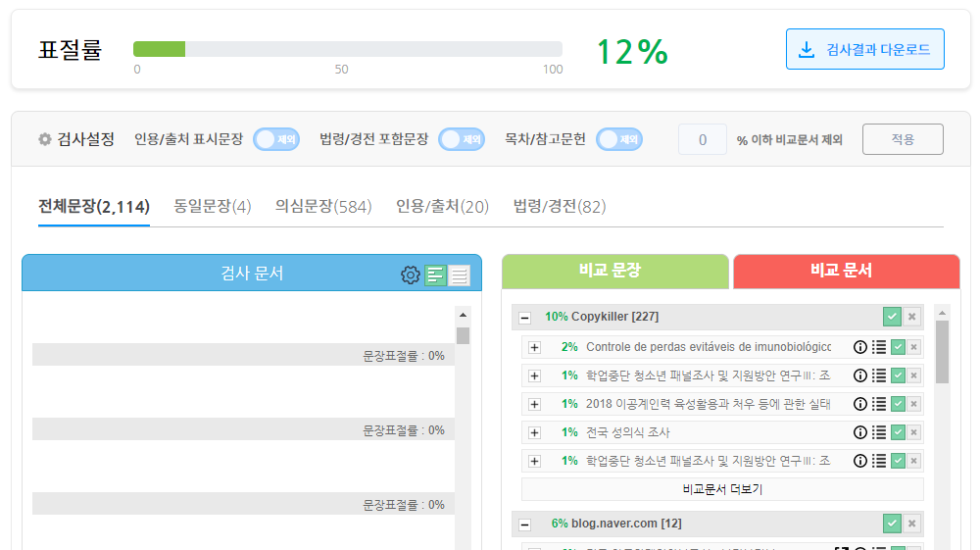Switch to the 비교 문장 tab
Image resolution: width=980 pixels, height=550 pixels.
coord(615,272)
